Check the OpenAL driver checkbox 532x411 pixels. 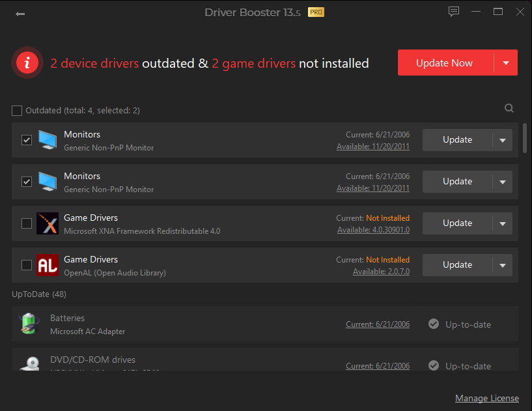[27, 265]
